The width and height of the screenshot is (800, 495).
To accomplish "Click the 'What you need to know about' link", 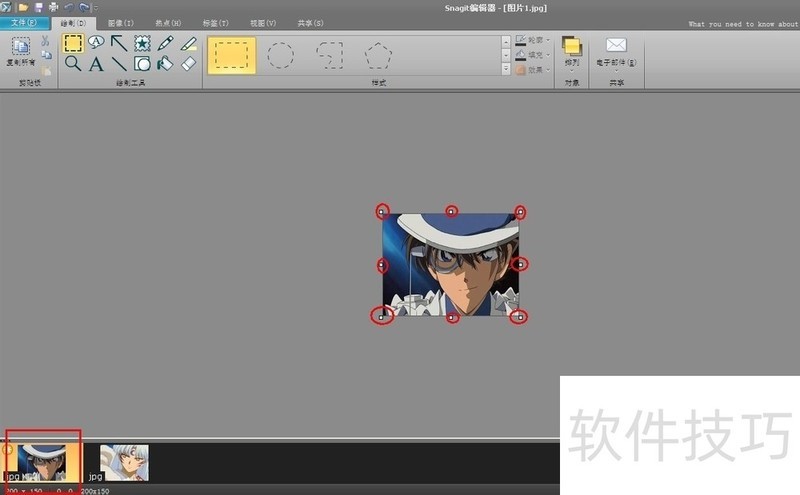I will point(744,24).
